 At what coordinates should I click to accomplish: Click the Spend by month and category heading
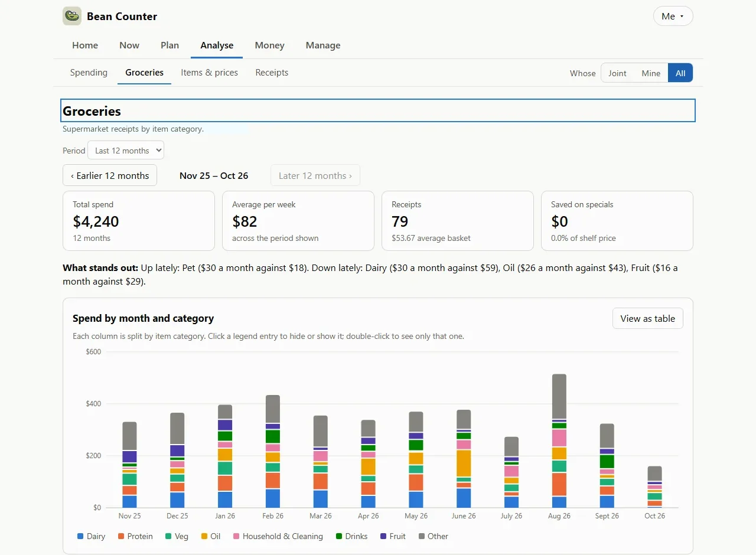tap(143, 318)
